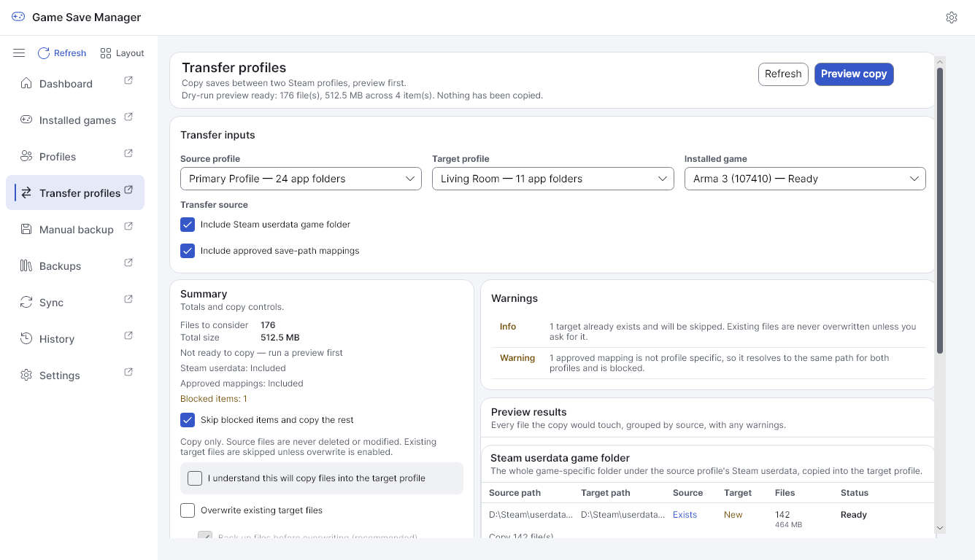Open Manual backup in a new window
Image resolution: width=975 pixels, height=560 pixels.
coord(128,226)
